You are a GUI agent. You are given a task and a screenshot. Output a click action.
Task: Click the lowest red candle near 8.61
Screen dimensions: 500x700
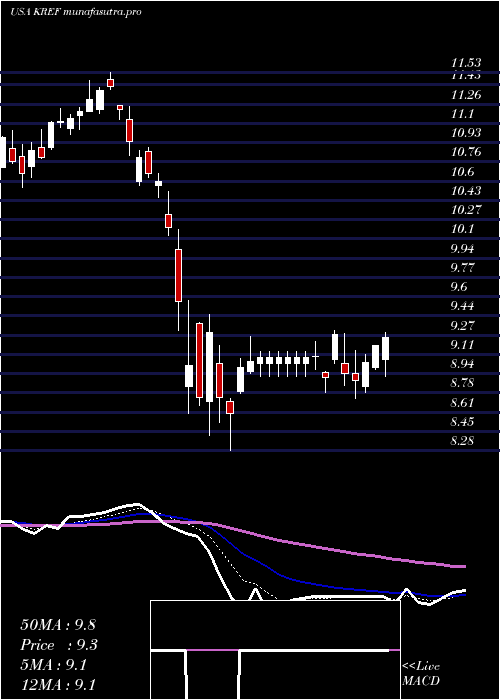(x=230, y=407)
